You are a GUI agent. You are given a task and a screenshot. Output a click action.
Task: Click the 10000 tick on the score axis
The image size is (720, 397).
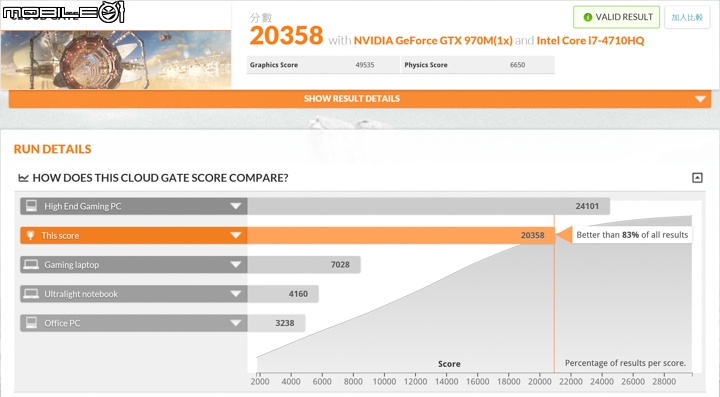click(x=384, y=381)
